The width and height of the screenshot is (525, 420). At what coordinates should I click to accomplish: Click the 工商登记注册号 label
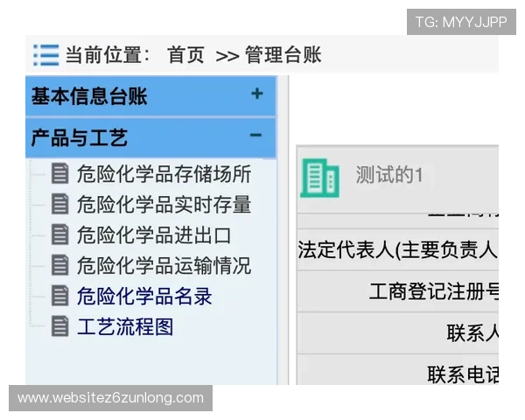tap(434, 291)
